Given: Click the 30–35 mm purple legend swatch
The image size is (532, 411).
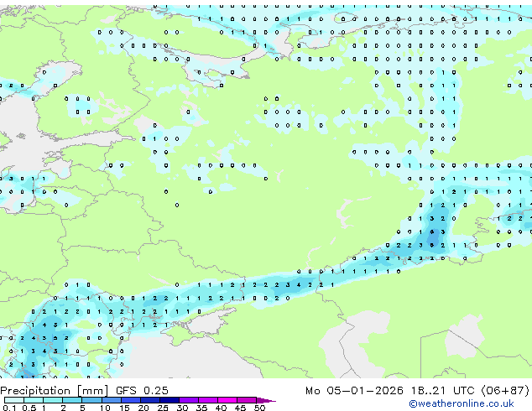Looking at the screenshot, I should (x=189, y=400).
